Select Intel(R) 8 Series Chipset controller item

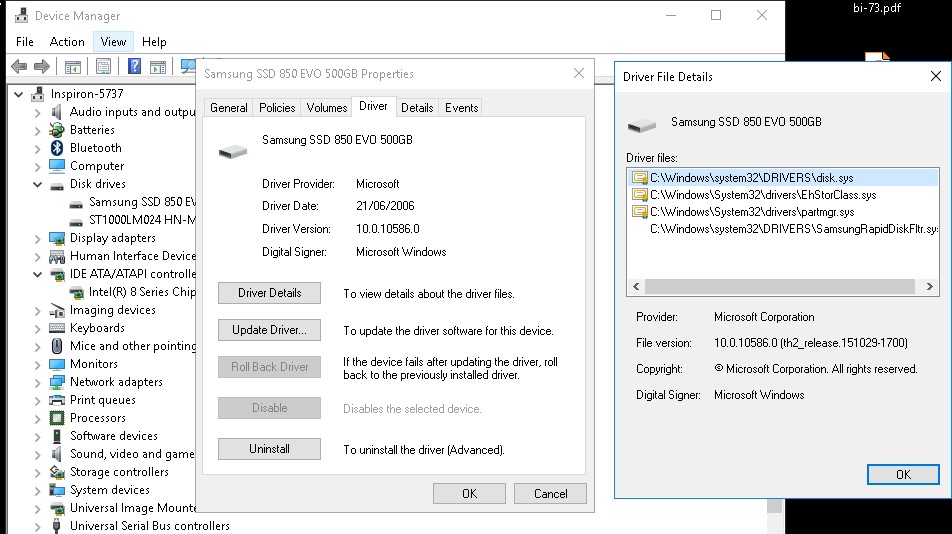[142, 292]
